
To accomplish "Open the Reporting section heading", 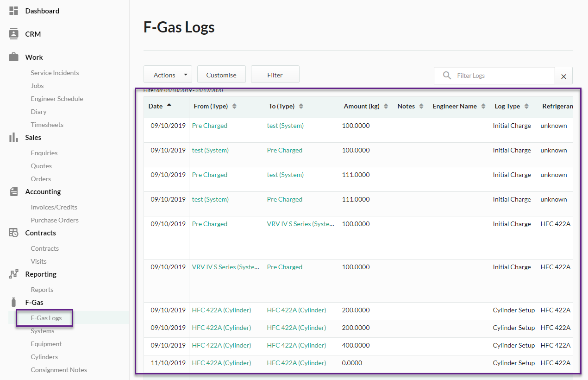I will [41, 274].
